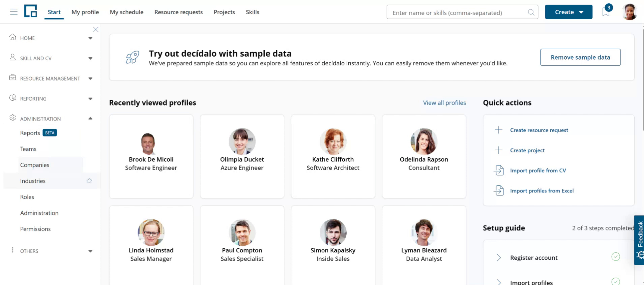Expand the HOME section arrow

point(90,38)
